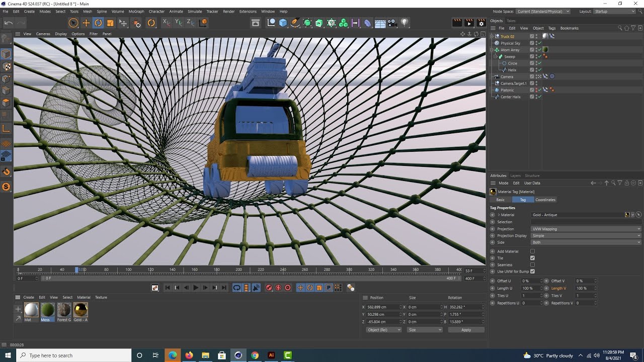Open the Windows Start menu

[x=8, y=355]
